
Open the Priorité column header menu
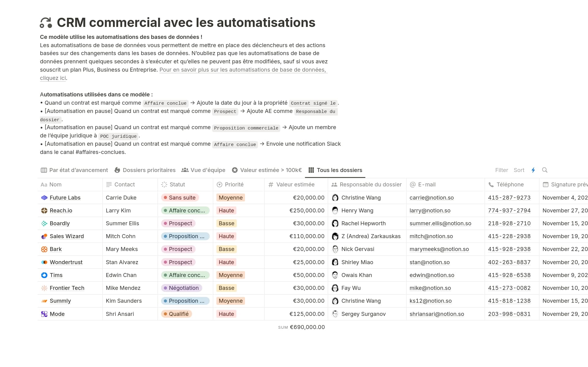[234, 185]
